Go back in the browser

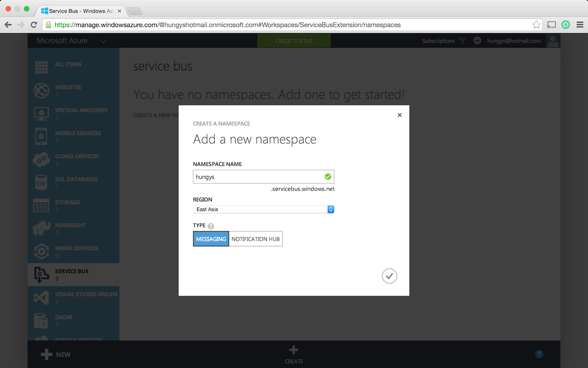click(8, 25)
